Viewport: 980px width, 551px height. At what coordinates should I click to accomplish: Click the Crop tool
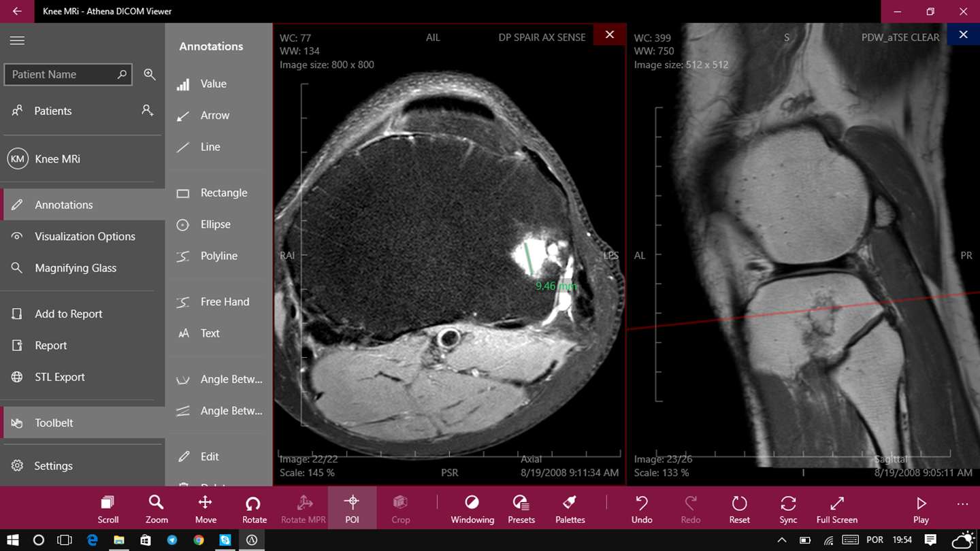(401, 509)
